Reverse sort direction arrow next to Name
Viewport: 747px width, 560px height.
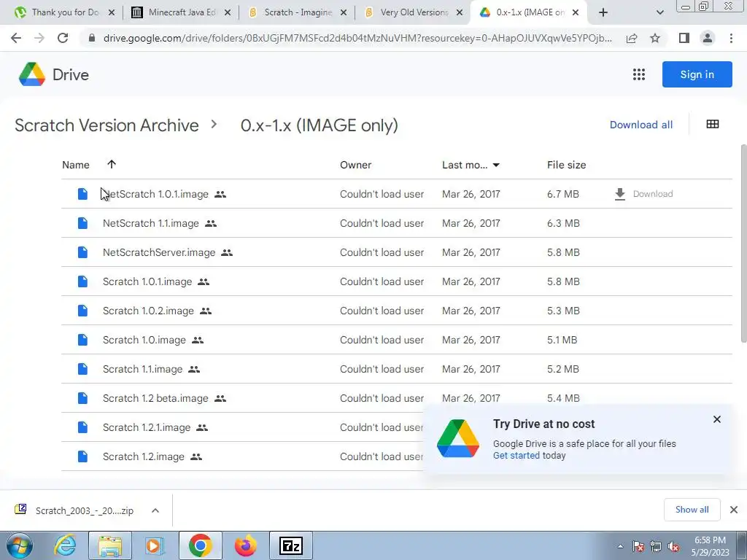pos(112,164)
